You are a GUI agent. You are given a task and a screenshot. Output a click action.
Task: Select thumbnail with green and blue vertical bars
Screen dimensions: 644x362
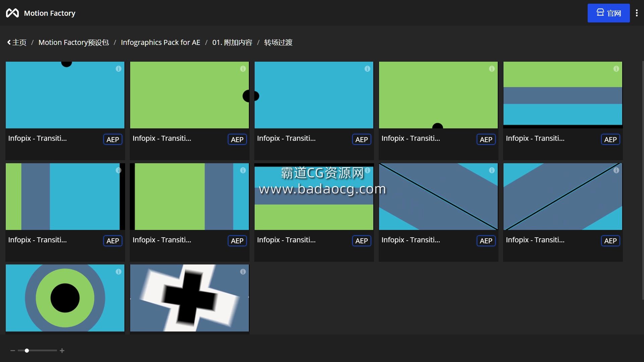(65, 196)
